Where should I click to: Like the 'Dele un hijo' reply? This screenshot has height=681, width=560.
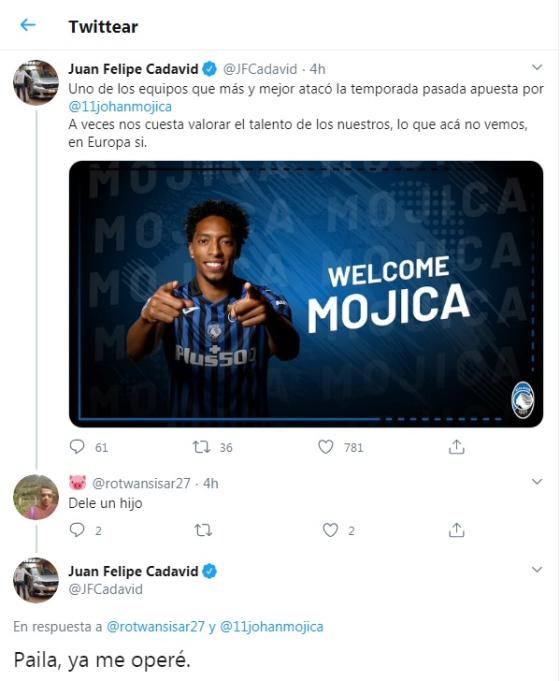(330, 530)
